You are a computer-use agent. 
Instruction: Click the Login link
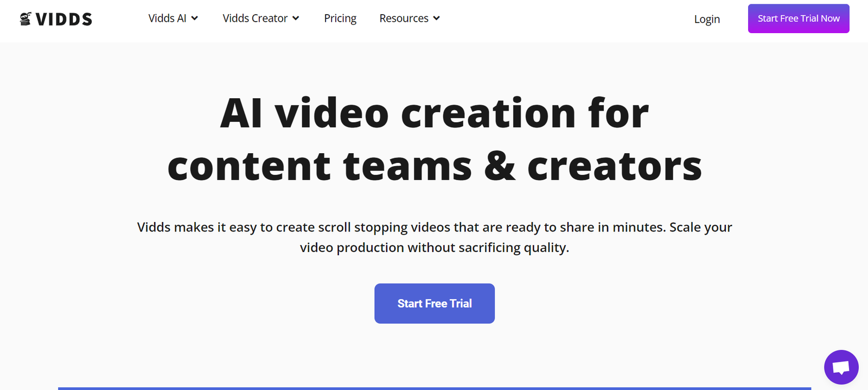click(707, 19)
